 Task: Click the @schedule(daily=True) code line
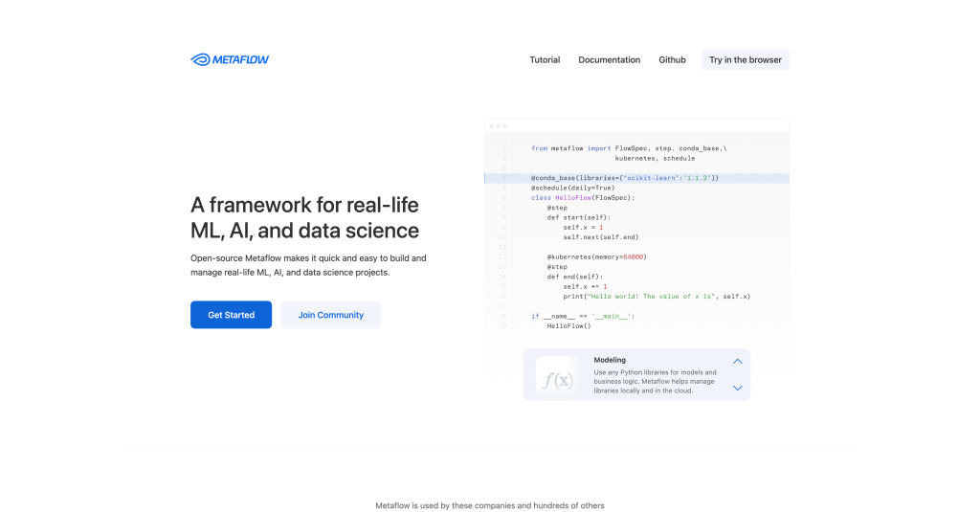click(x=572, y=188)
